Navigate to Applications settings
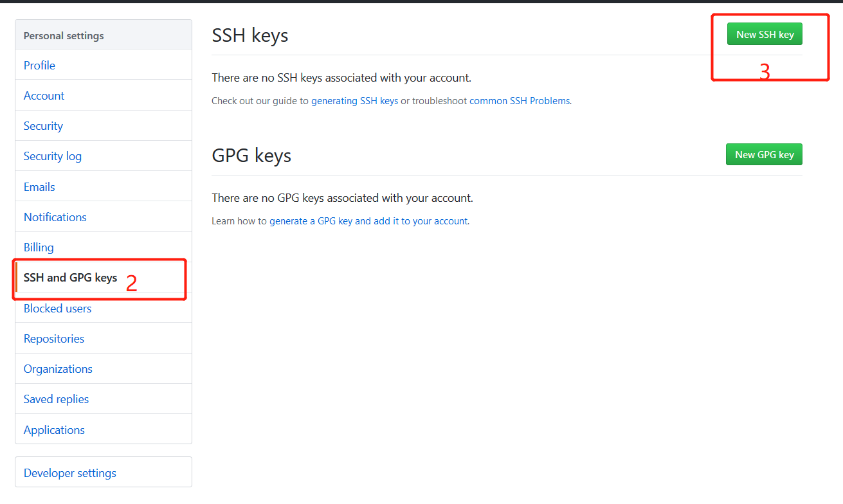This screenshot has width=843, height=504. (54, 429)
